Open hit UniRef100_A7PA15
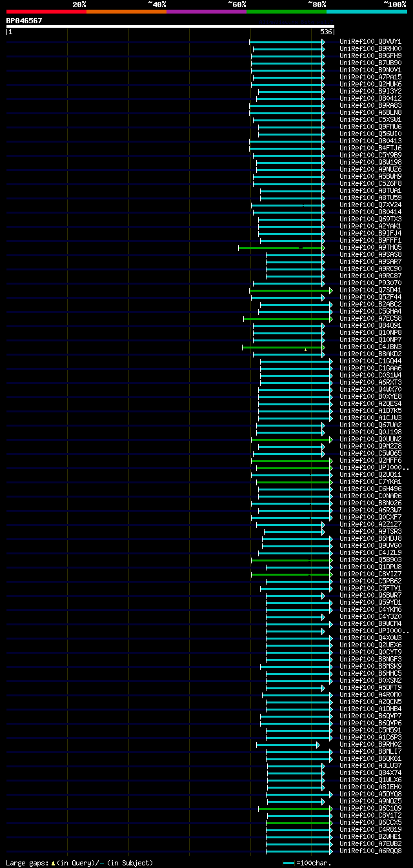 point(370,77)
